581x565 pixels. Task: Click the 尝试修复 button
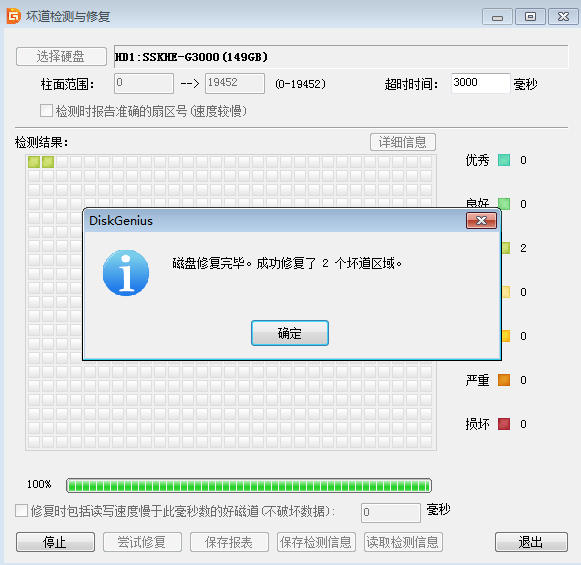(142, 542)
